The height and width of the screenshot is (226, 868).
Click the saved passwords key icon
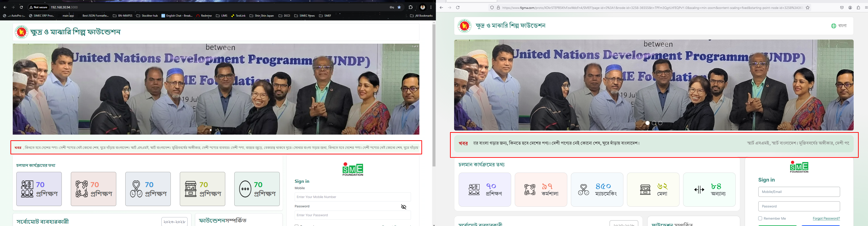[x=392, y=7]
